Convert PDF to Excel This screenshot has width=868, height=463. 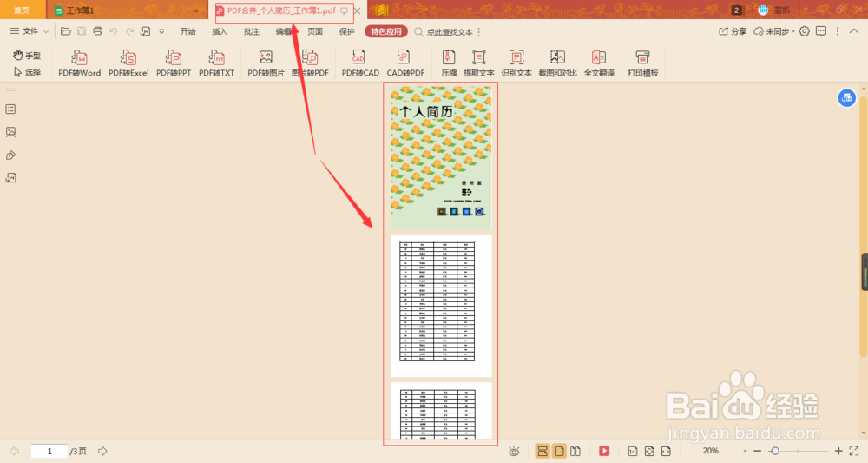[128, 63]
